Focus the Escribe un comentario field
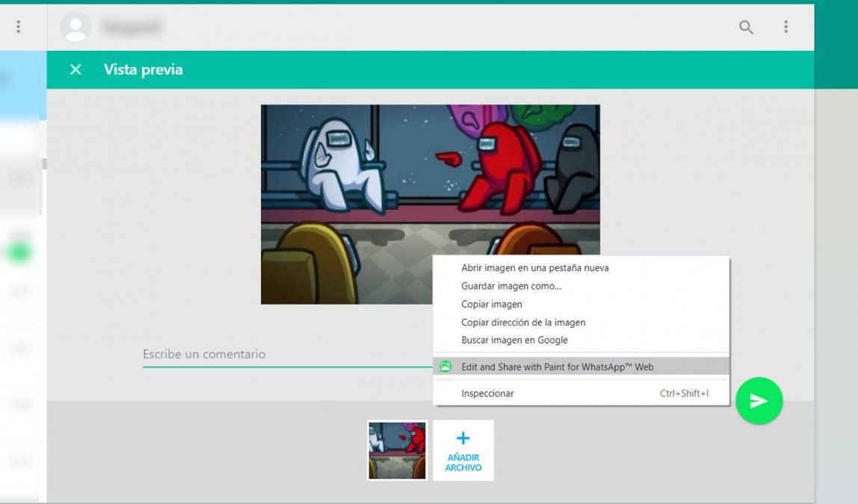Screen dimensions: 858x504 click(x=284, y=355)
